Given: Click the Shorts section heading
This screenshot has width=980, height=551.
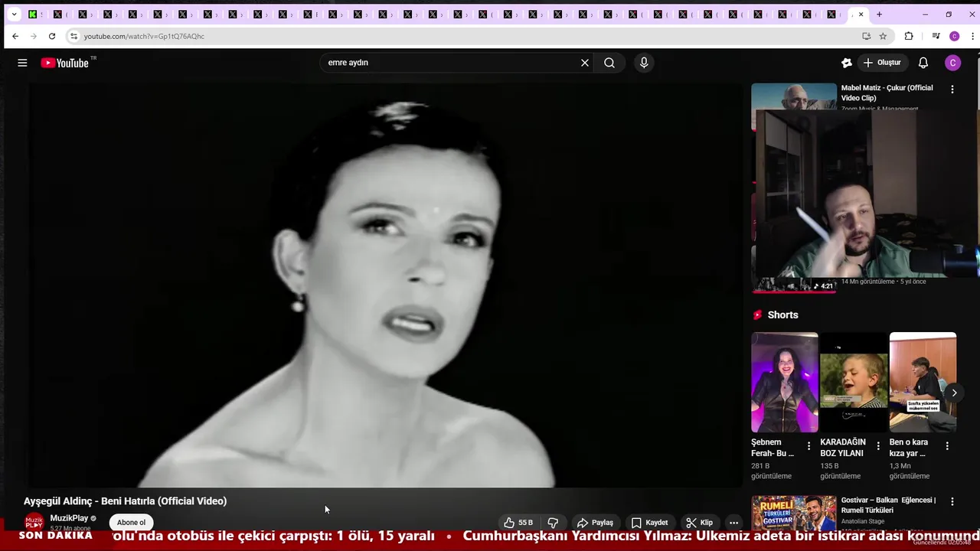Looking at the screenshot, I should click(x=782, y=315).
